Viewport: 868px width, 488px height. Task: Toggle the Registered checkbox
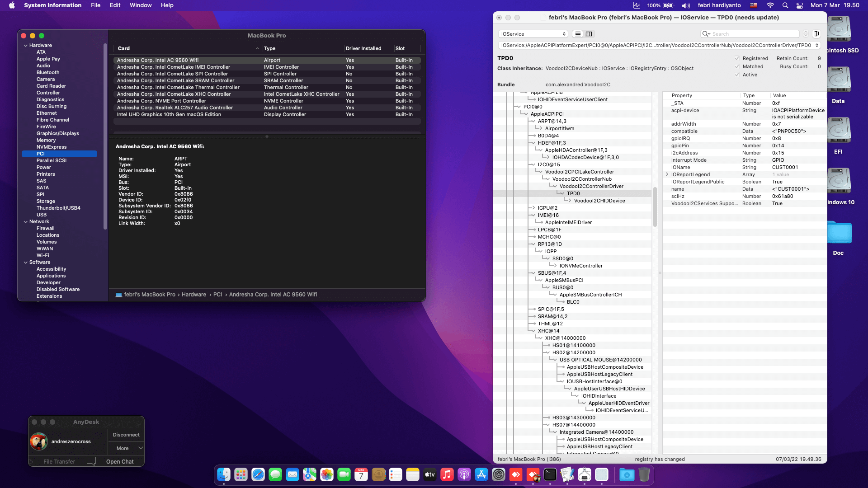[737, 58]
